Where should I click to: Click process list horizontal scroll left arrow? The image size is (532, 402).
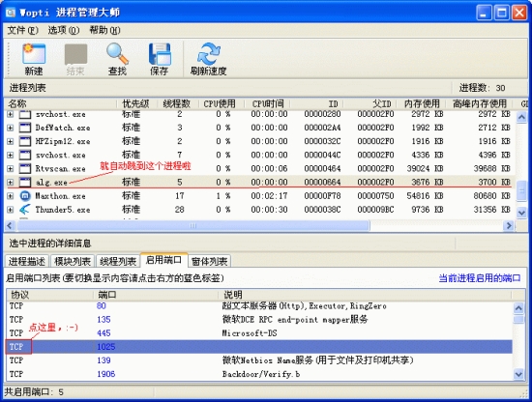click(x=10, y=225)
